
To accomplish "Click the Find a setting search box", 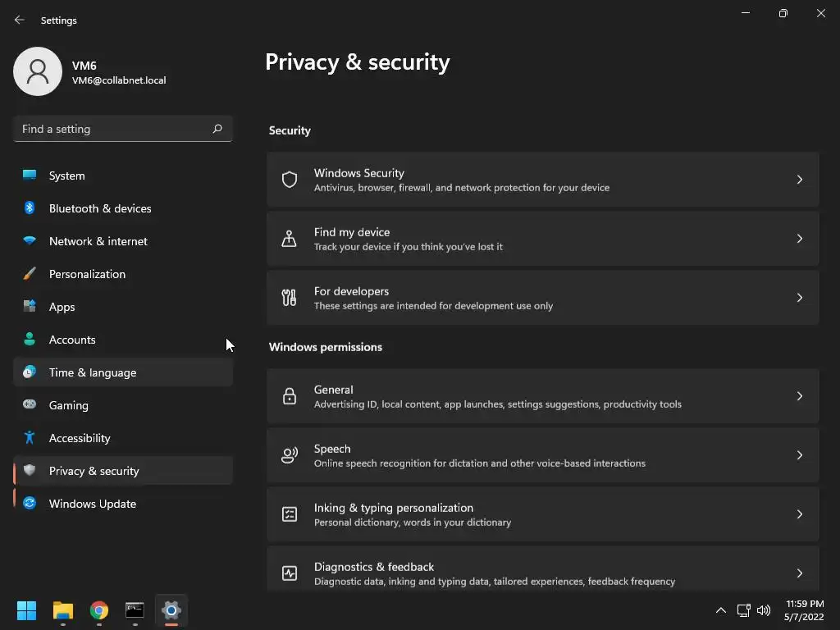I will [115, 129].
